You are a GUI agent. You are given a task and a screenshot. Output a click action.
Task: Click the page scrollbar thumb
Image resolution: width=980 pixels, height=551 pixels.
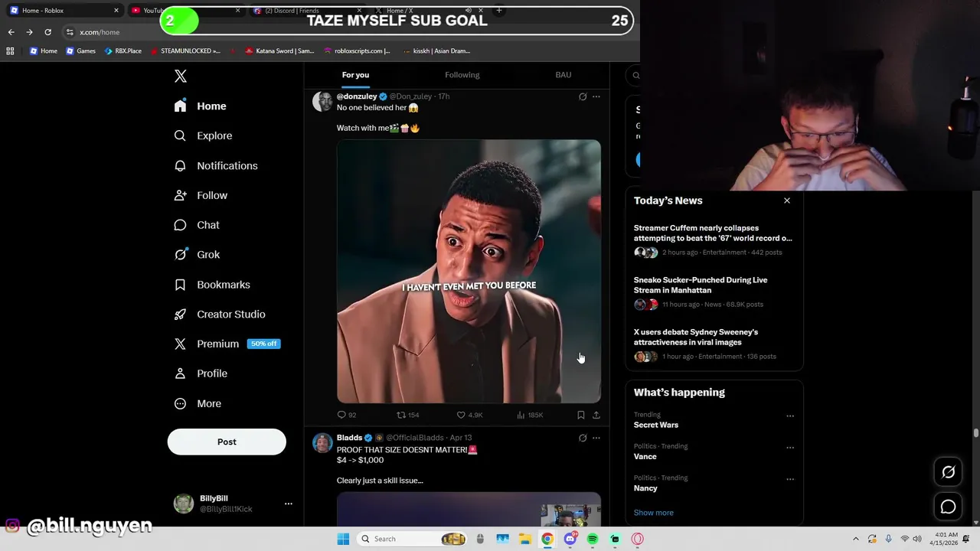click(976, 433)
